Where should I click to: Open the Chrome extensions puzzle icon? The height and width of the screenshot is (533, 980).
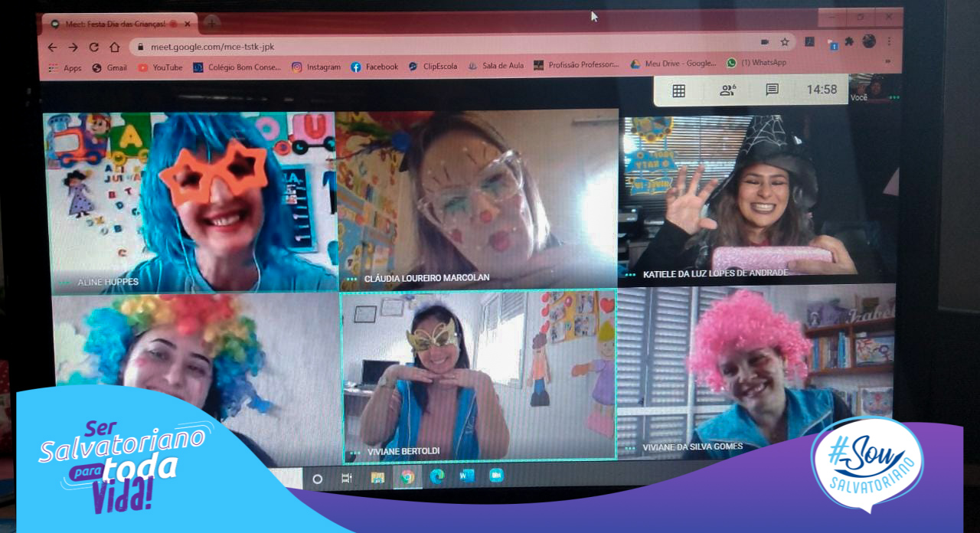[849, 41]
